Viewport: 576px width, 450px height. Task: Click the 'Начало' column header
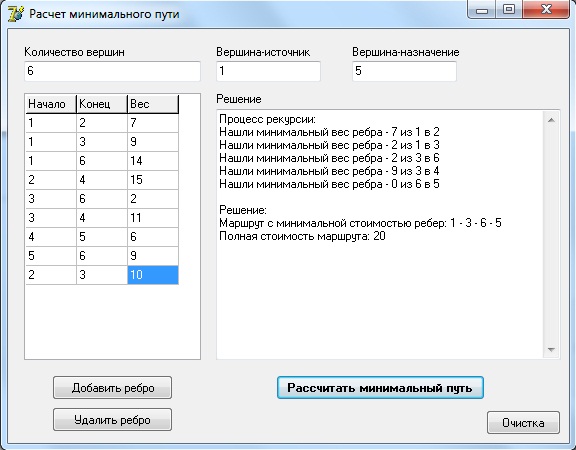click(x=51, y=104)
